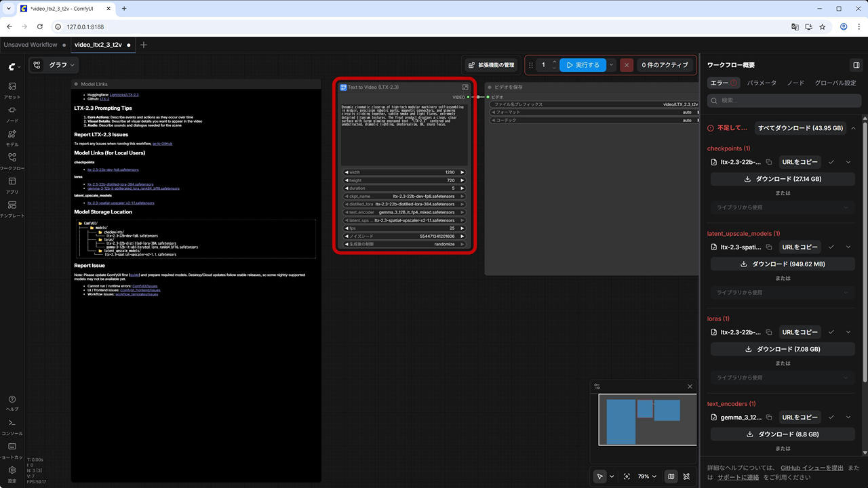Open the グラフ dropdown
Screen dimensions: 868x488
[x=54, y=65]
